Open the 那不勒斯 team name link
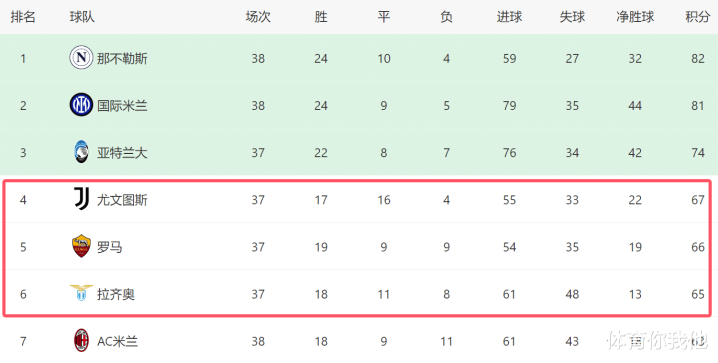718x363 pixels. pos(122,59)
